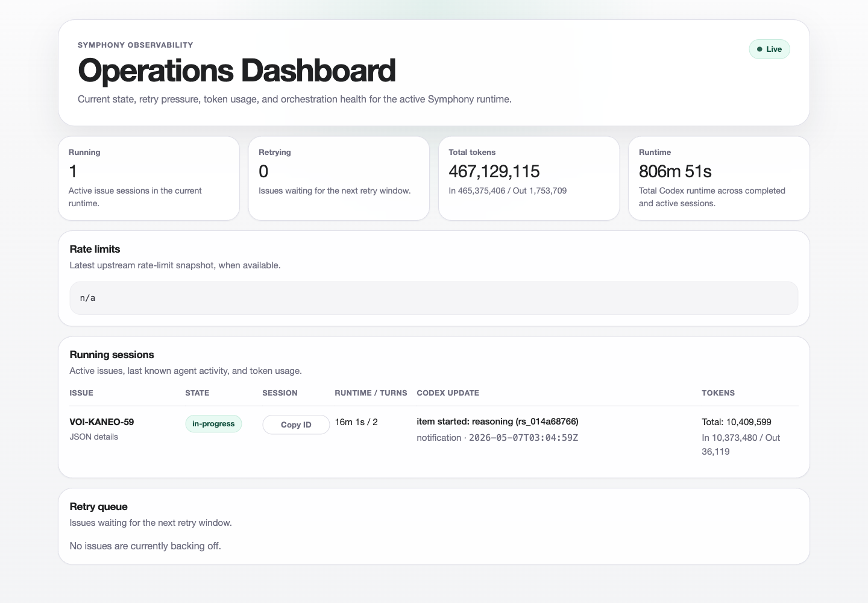Click Current state, retry pressure dashboard subtitle

pos(295,99)
